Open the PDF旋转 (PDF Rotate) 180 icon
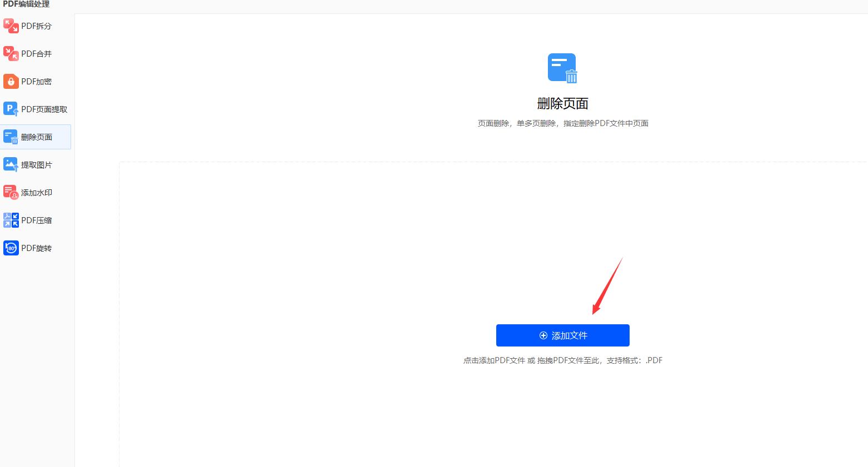 pyautogui.click(x=11, y=248)
